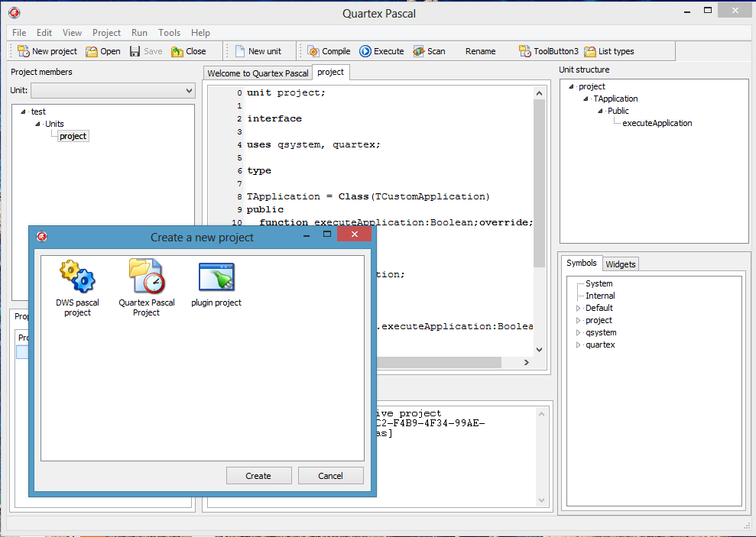Select the plugin project icon
756x537 pixels.
point(216,277)
